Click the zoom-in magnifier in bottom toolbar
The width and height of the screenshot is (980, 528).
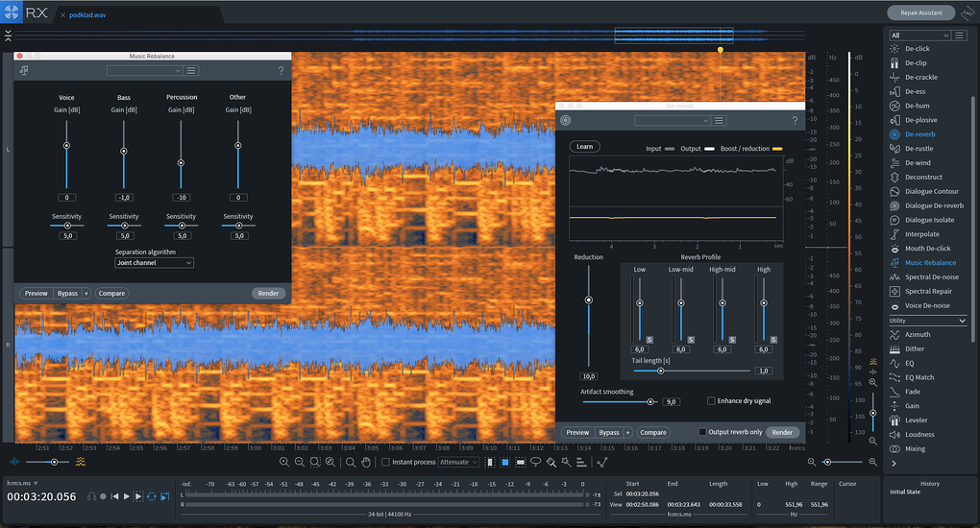click(x=284, y=463)
